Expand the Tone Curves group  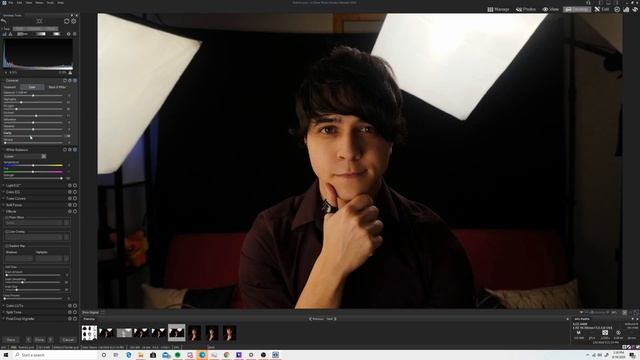3,198
